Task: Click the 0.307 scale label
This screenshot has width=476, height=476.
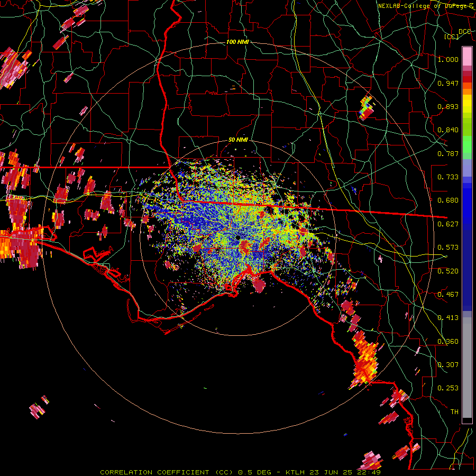Action: tap(448, 365)
